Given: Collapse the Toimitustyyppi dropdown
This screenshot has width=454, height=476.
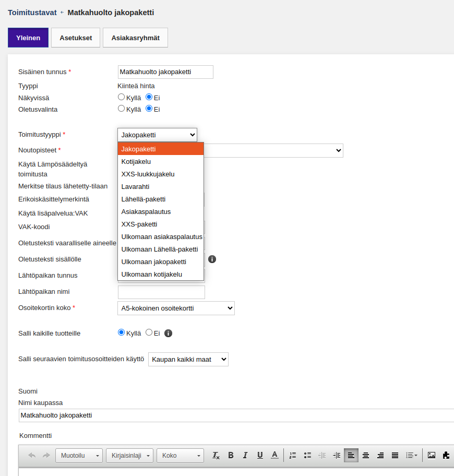Looking at the screenshot, I should coord(157,135).
